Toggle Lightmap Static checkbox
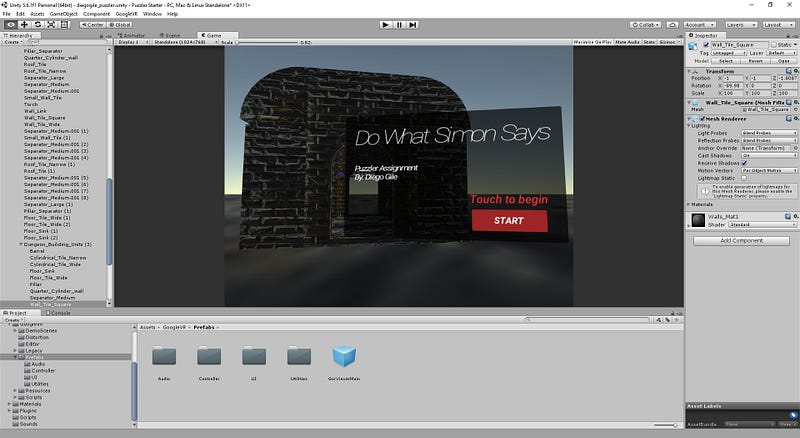This screenshot has width=800, height=438. click(744, 178)
